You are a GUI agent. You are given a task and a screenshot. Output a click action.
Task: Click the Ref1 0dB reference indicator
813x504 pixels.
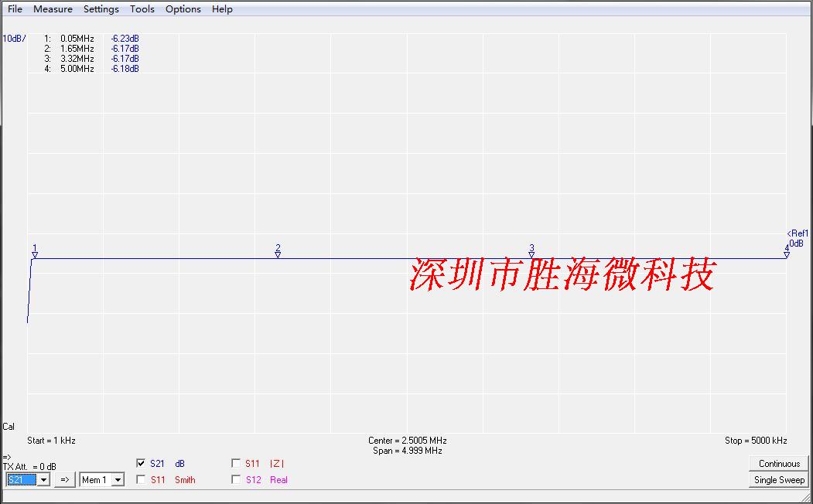click(798, 238)
